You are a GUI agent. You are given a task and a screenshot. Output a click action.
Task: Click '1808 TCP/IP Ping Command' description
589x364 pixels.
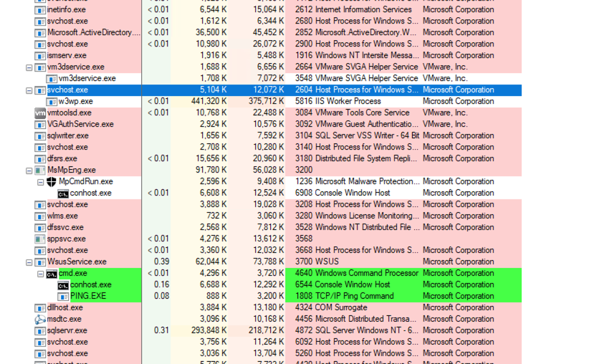pos(344,296)
